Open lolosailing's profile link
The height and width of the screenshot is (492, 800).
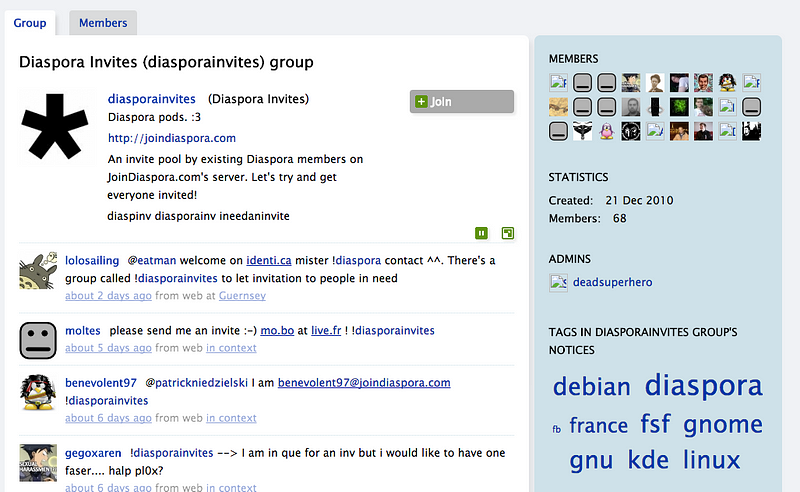point(92,260)
